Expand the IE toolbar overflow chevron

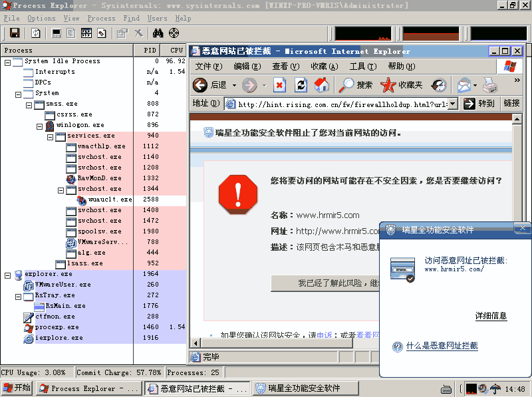[x=517, y=80]
